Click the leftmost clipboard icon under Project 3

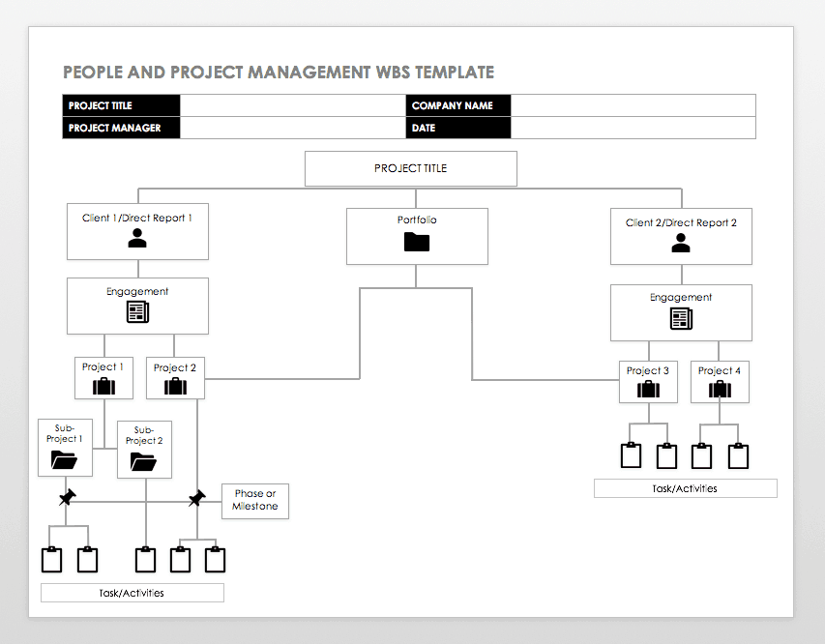631,455
